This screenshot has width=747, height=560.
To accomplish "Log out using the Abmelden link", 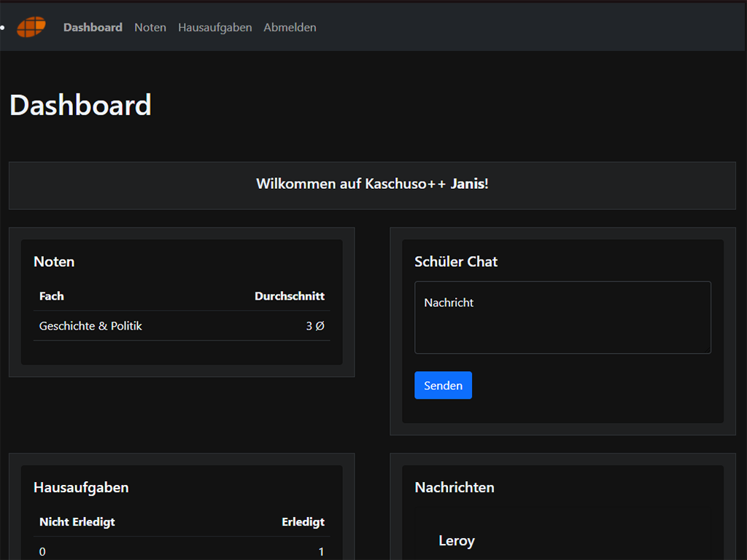I will click(290, 28).
